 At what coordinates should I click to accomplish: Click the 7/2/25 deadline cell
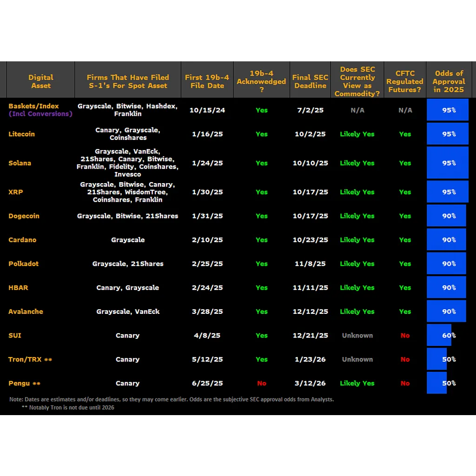[x=310, y=110]
